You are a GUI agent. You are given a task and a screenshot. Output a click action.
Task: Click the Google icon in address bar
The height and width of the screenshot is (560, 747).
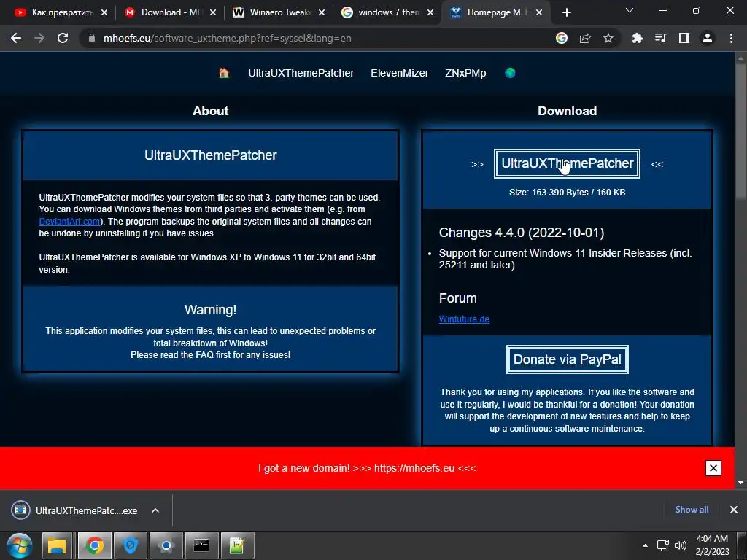pyautogui.click(x=562, y=38)
